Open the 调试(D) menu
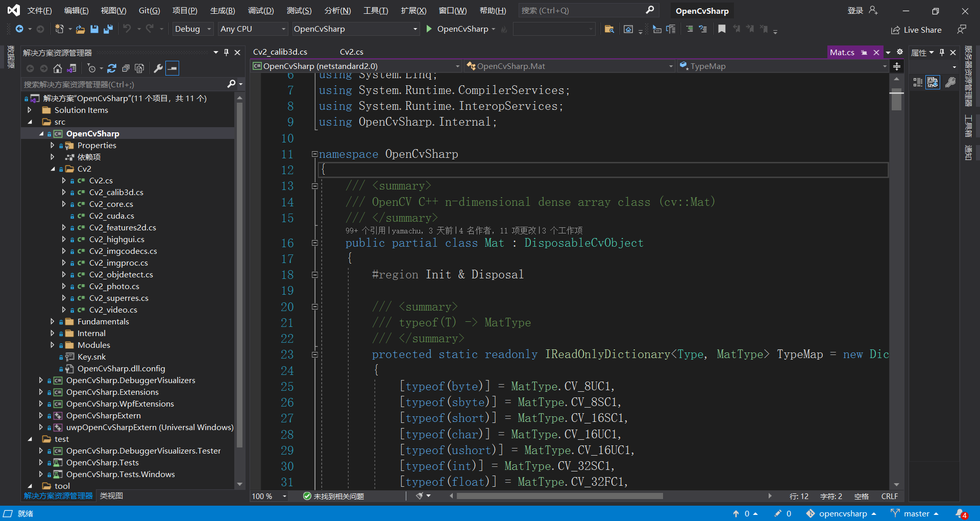The height and width of the screenshot is (521, 980). [261, 11]
